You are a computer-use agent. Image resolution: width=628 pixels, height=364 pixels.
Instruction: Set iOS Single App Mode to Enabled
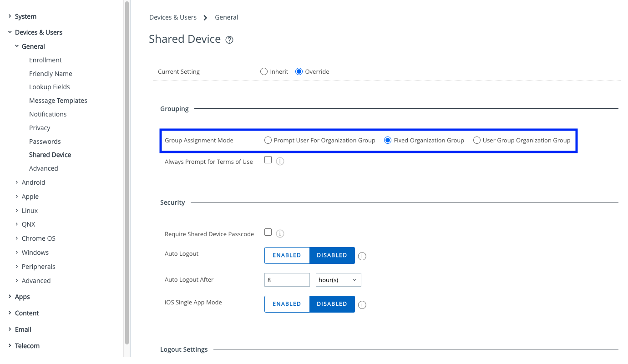[x=287, y=304]
